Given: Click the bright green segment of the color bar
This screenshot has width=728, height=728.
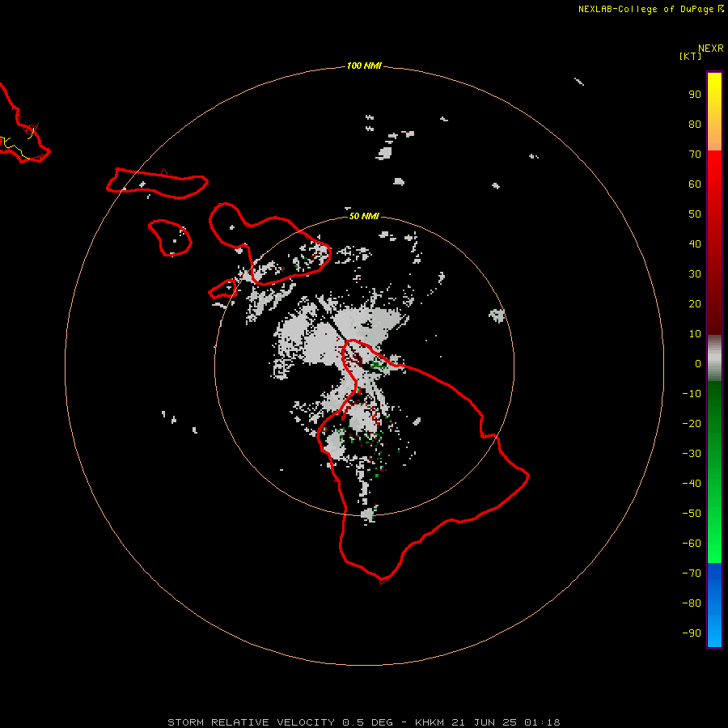Looking at the screenshot, I should [714, 472].
